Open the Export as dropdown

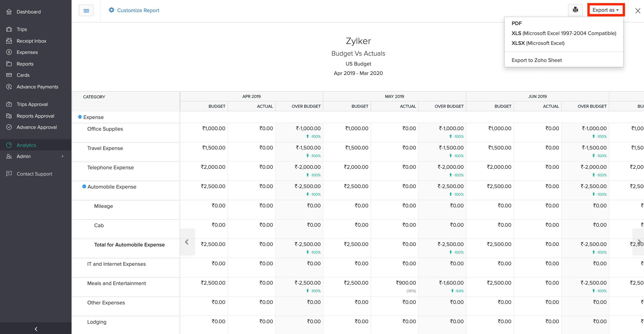pyautogui.click(x=606, y=10)
